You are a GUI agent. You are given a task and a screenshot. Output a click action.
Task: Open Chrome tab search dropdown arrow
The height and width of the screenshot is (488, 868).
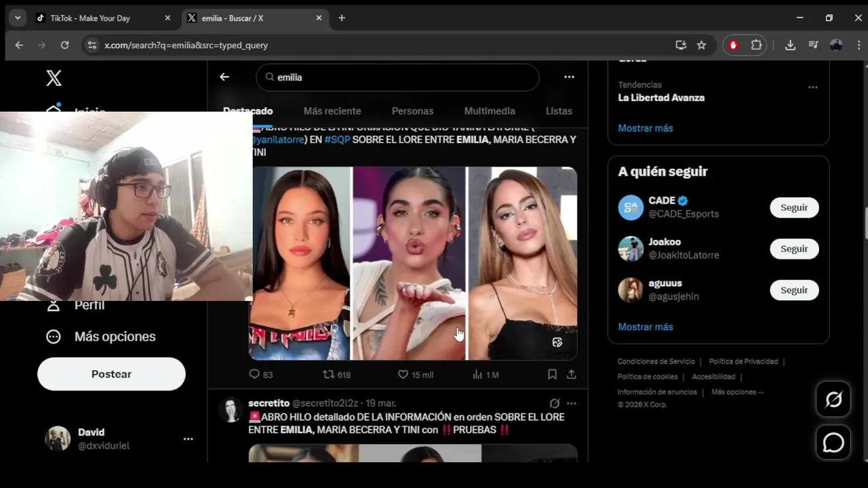pyautogui.click(x=18, y=18)
